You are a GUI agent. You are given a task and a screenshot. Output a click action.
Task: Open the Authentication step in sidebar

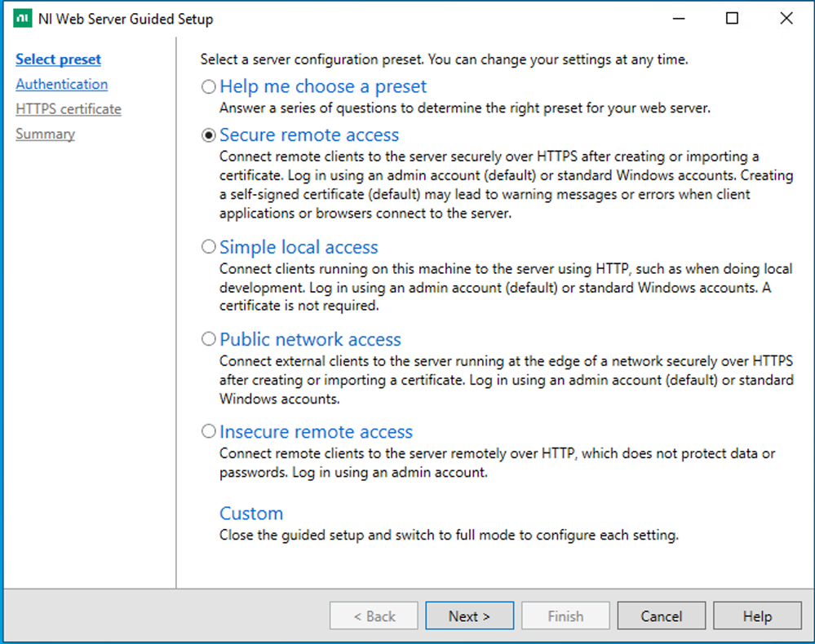[62, 84]
